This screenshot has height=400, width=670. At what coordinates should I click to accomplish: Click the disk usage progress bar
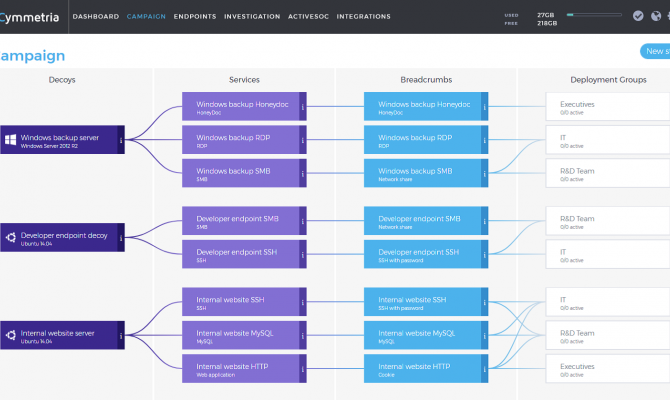tap(594, 15)
